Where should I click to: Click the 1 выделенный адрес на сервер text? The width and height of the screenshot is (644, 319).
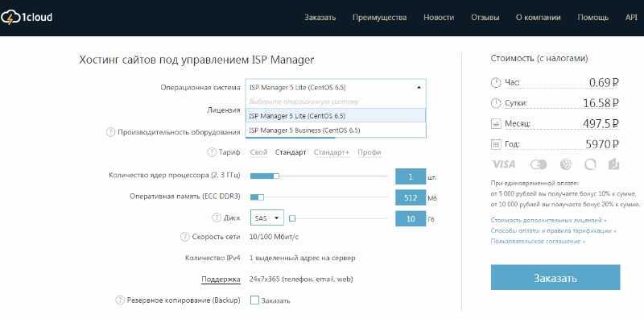(x=303, y=258)
